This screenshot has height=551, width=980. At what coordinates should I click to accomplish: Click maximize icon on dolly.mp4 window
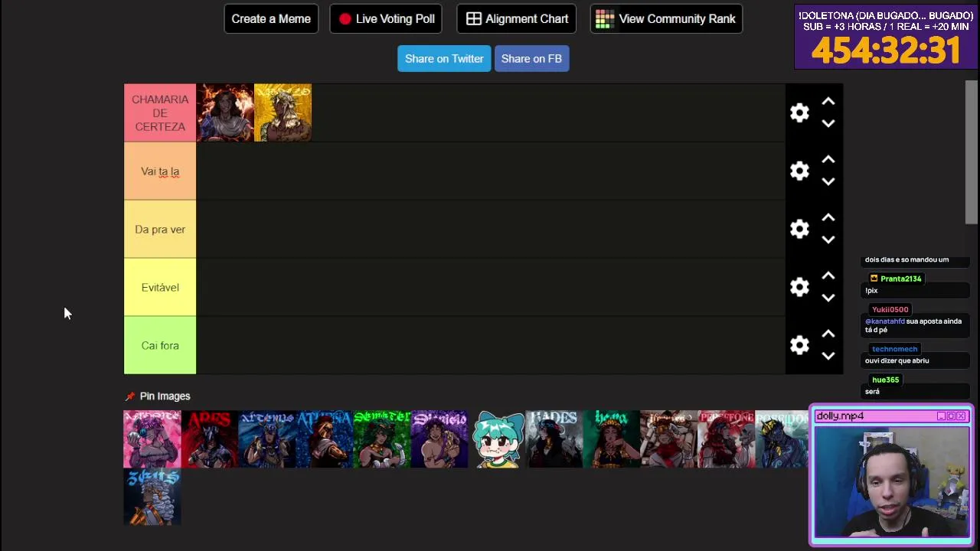951,416
